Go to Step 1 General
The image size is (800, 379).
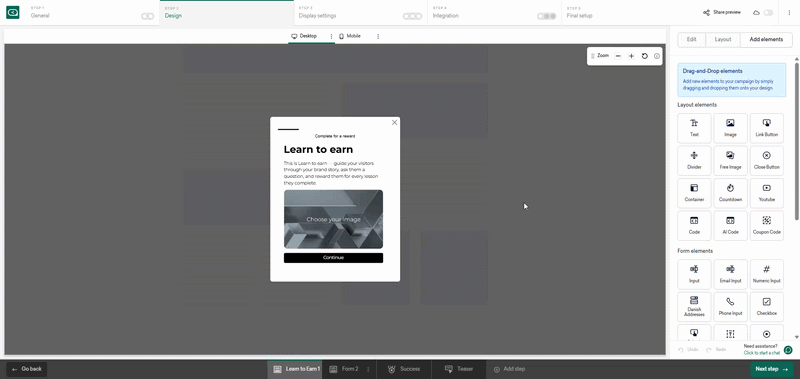tap(92, 13)
